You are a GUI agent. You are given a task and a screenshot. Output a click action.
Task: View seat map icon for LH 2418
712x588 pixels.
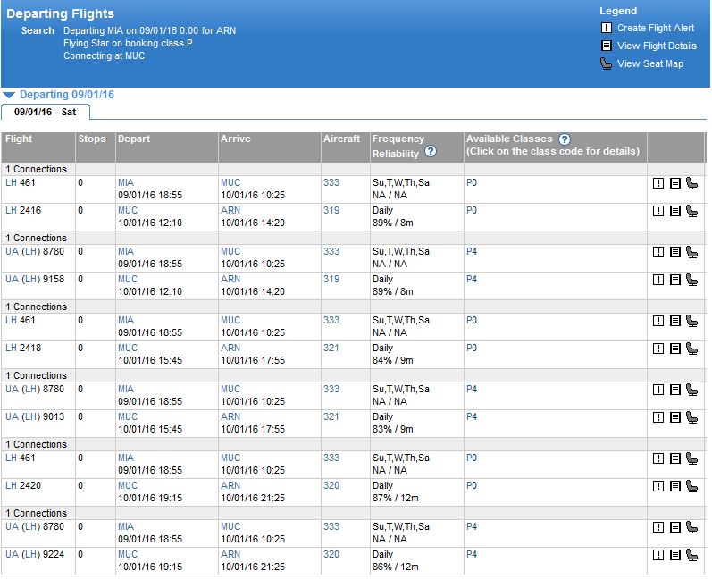click(691, 349)
